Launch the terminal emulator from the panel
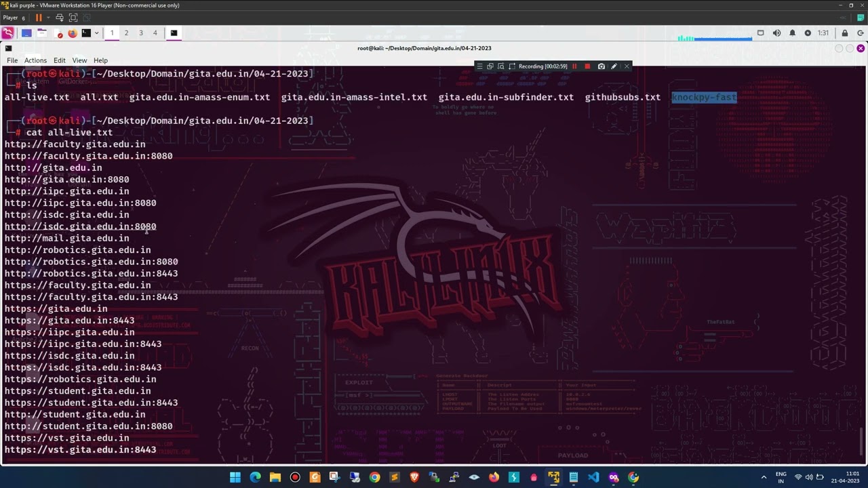Screen dimensions: 868x488 (86, 33)
